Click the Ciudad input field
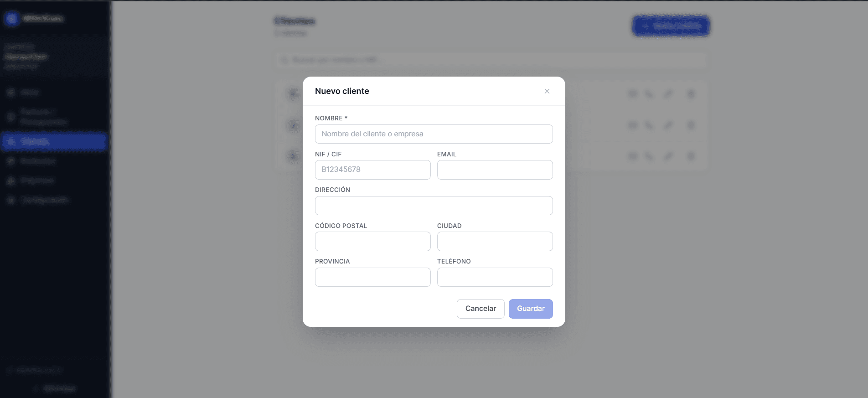 point(495,241)
